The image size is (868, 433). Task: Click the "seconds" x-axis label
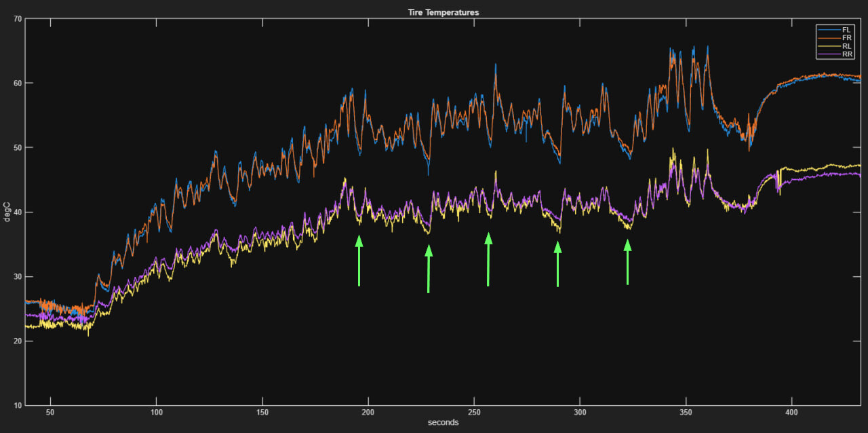click(x=443, y=423)
